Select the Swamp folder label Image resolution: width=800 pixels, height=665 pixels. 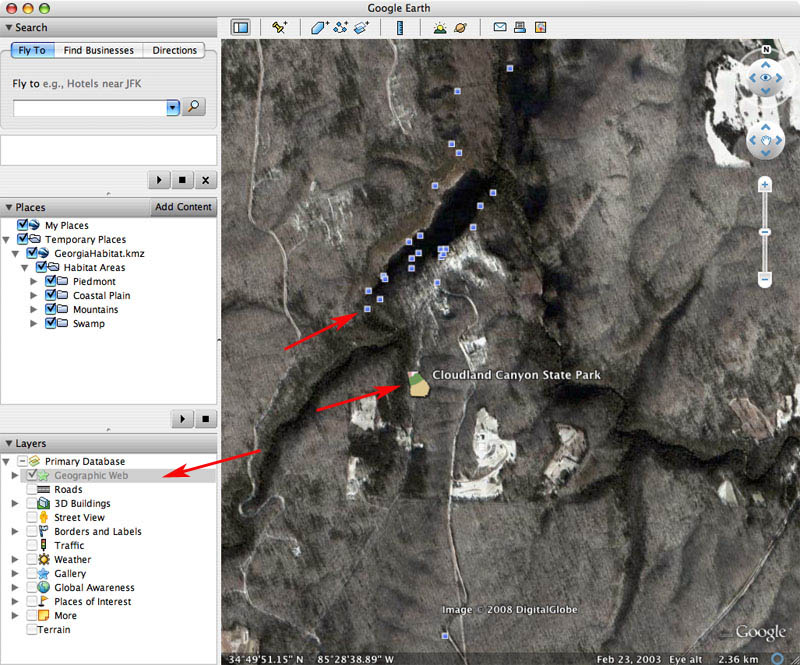(89, 323)
